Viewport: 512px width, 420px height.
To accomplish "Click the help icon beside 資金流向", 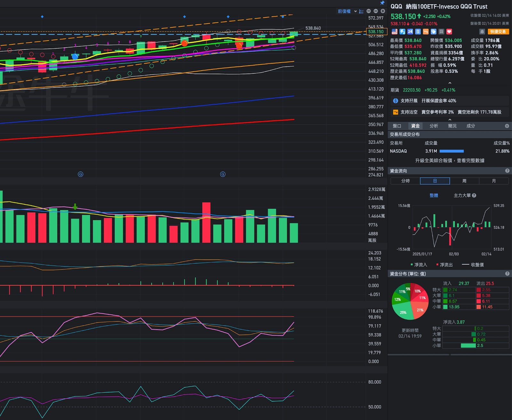I will 507,171.
